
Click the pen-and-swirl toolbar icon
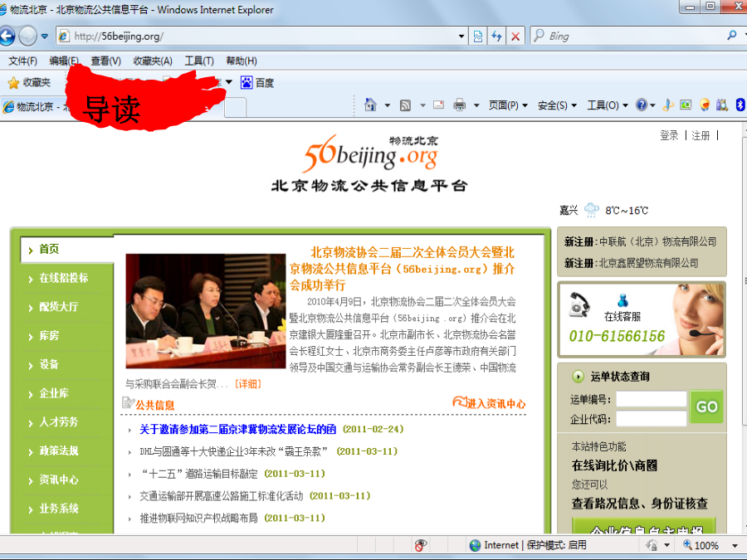coord(668,105)
